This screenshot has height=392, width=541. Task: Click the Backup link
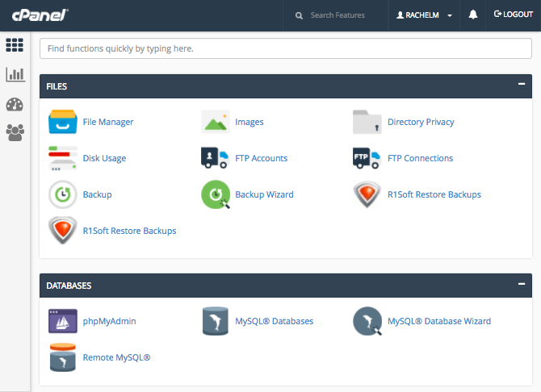(97, 194)
